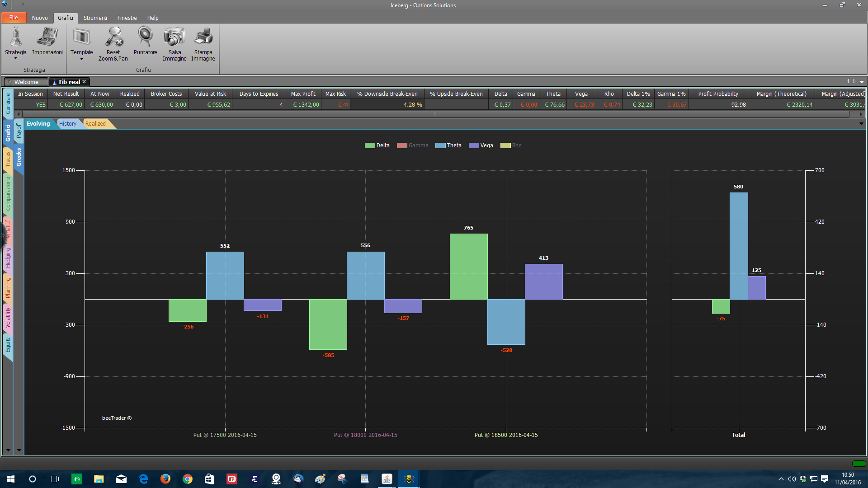Toggle Vega series in chart legend
This screenshot has height=488, width=868.
481,145
